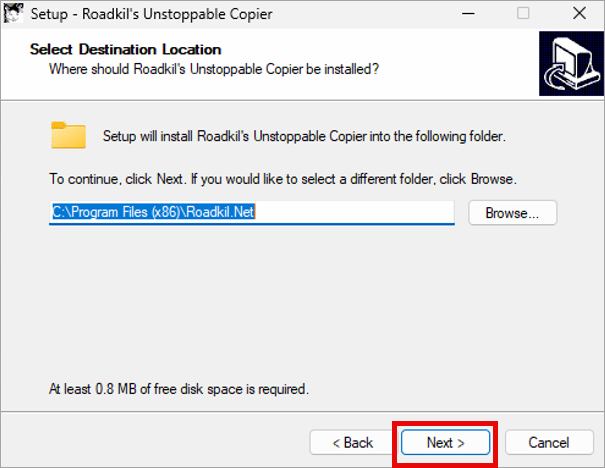Click the blank area below the path field
Viewport: 605px width, 468px height.
[300, 300]
